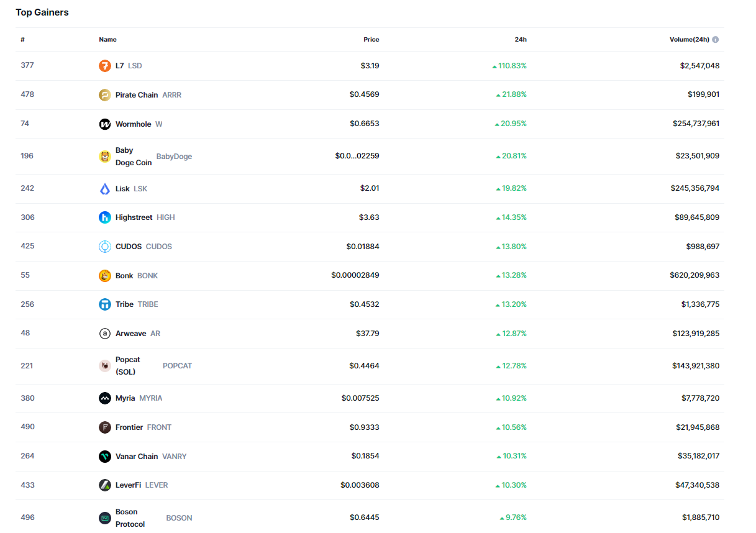The image size is (756, 533).
Task: Click the Arweave logo icon
Action: [x=105, y=334]
